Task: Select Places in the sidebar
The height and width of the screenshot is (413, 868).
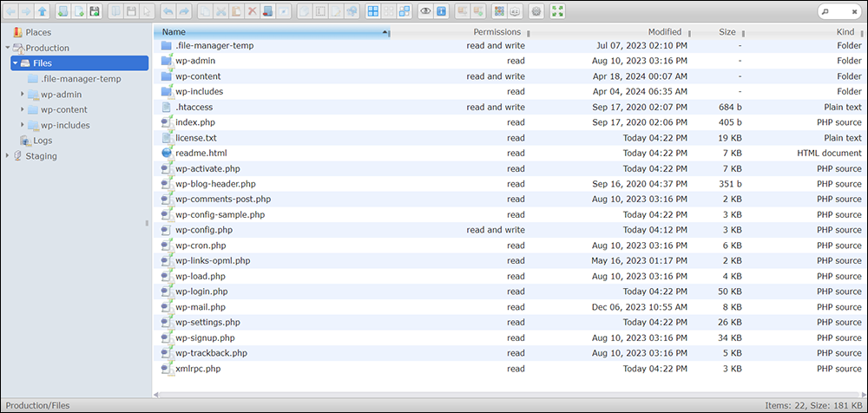Action: (x=38, y=32)
